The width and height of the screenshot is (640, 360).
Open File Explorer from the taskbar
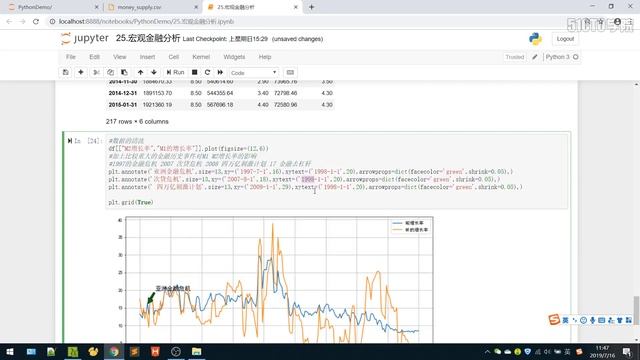pos(196,351)
